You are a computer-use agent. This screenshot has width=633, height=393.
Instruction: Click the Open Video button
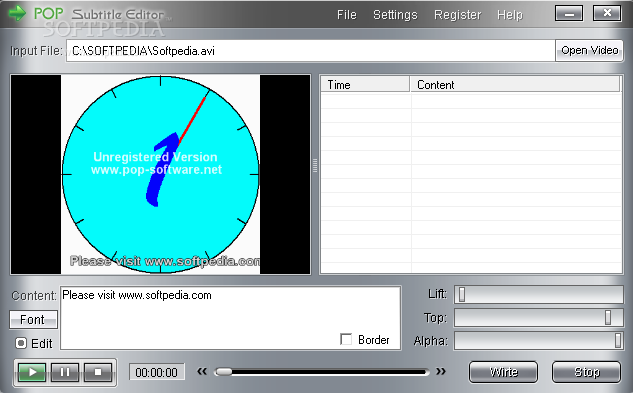[589, 50]
